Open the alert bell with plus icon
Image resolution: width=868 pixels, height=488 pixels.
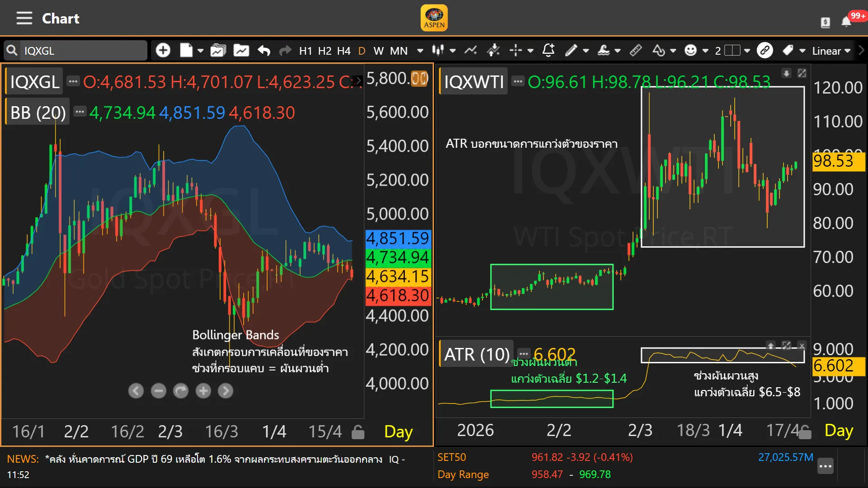pos(548,50)
